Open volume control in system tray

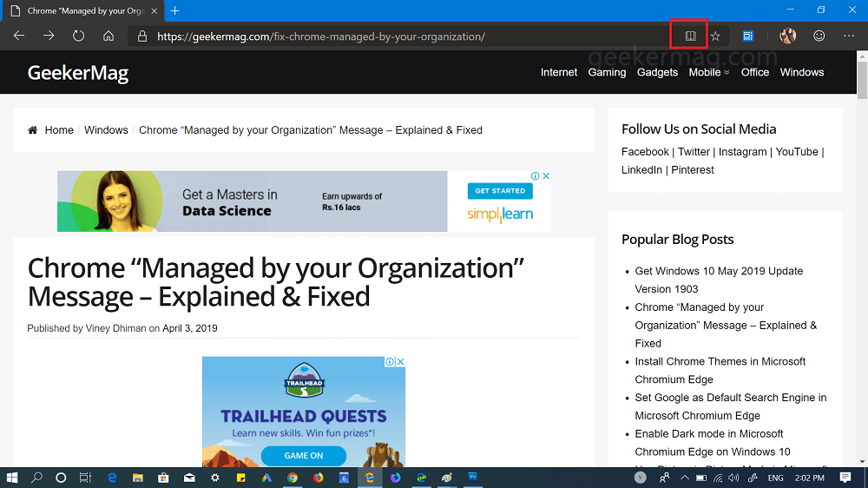[x=734, y=478]
